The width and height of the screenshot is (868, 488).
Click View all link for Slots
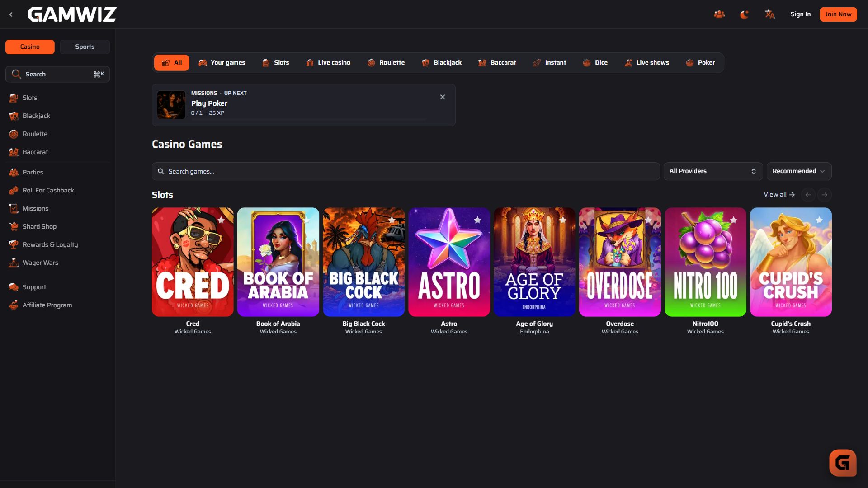(779, 195)
